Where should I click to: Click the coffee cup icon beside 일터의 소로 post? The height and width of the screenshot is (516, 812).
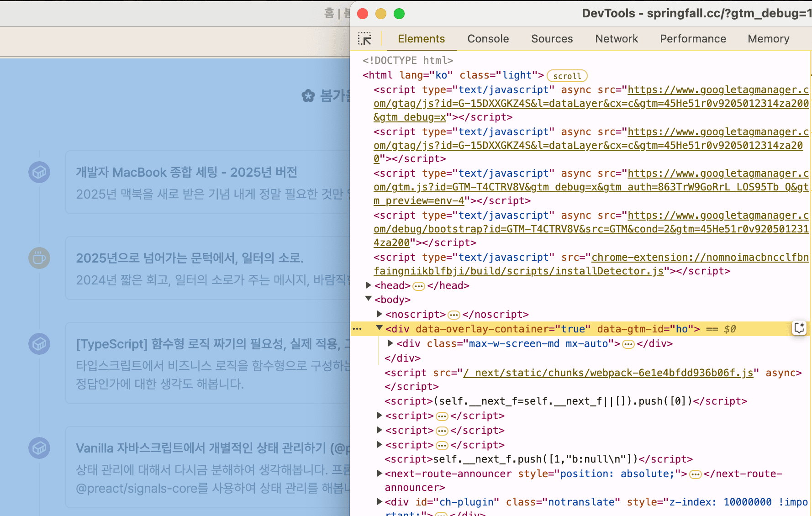point(39,258)
